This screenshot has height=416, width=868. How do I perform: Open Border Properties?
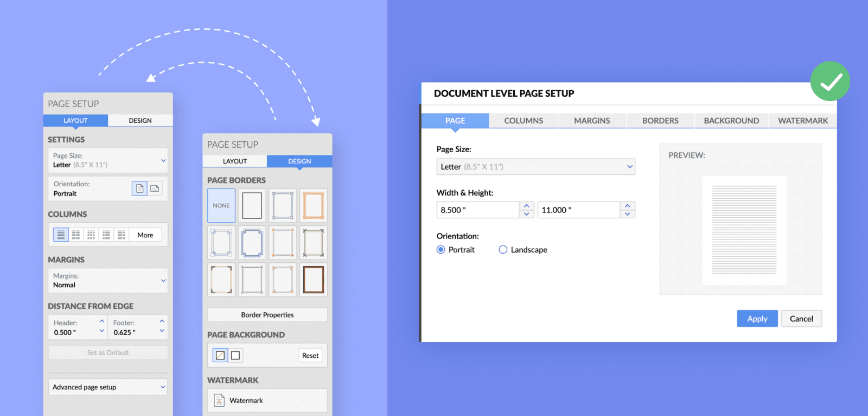[x=267, y=315]
